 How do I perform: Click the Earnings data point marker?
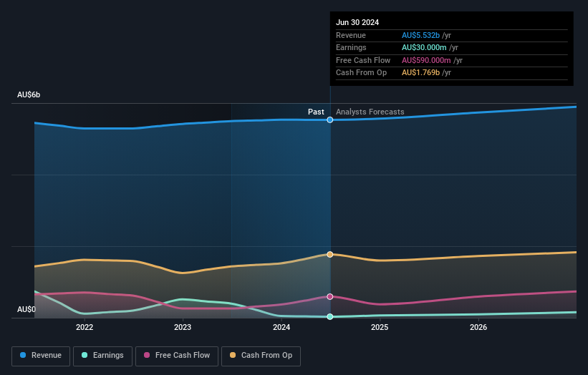[x=330, y=316]
